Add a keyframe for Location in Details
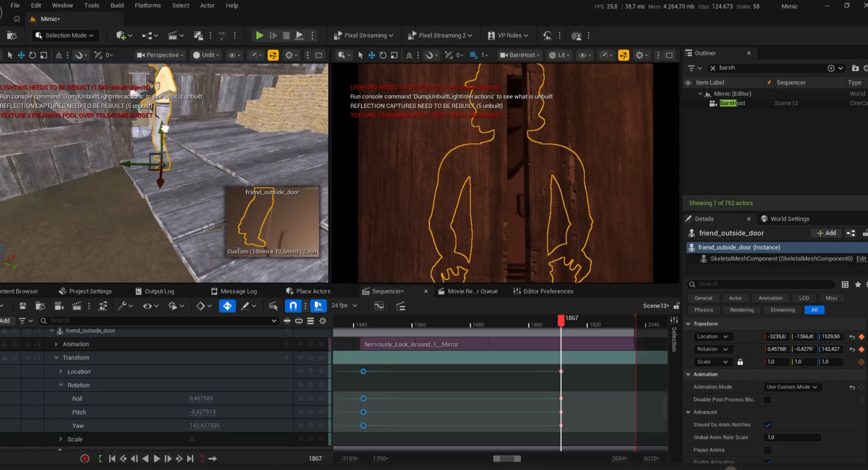The height and width of the screenshot is (470, 868). point(861,337)
